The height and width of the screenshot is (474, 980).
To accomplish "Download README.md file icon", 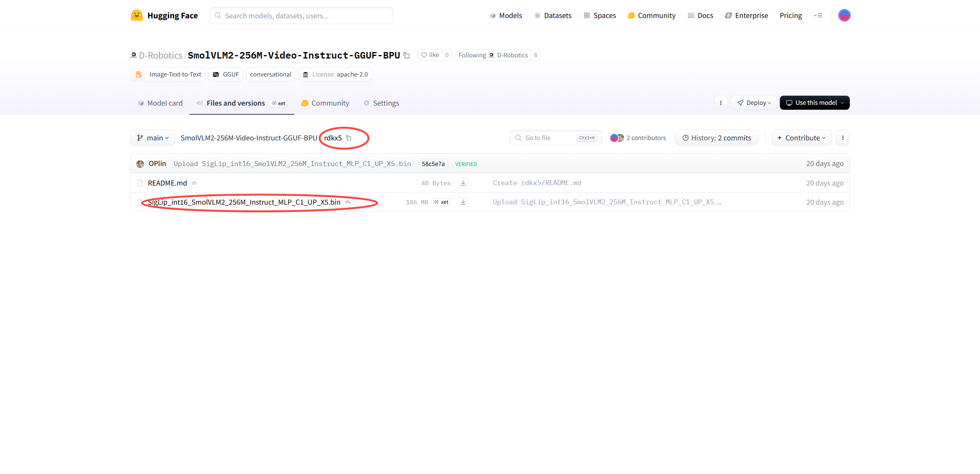I will coord(463,183).
